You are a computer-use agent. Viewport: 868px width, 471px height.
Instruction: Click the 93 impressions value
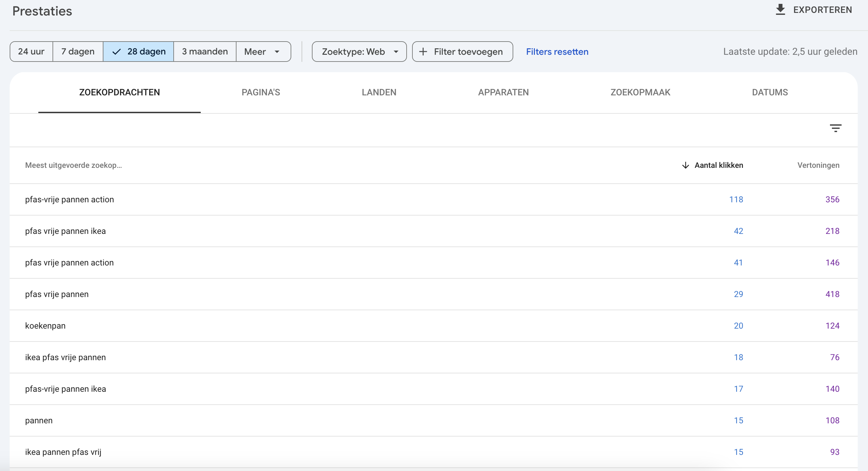(834, 452)
